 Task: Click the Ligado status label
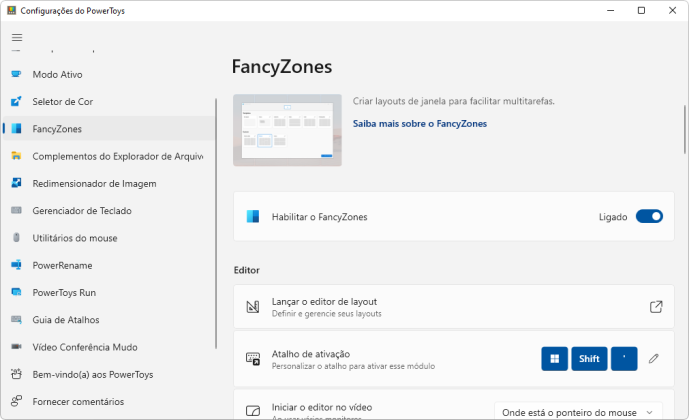tap(613, 217)
